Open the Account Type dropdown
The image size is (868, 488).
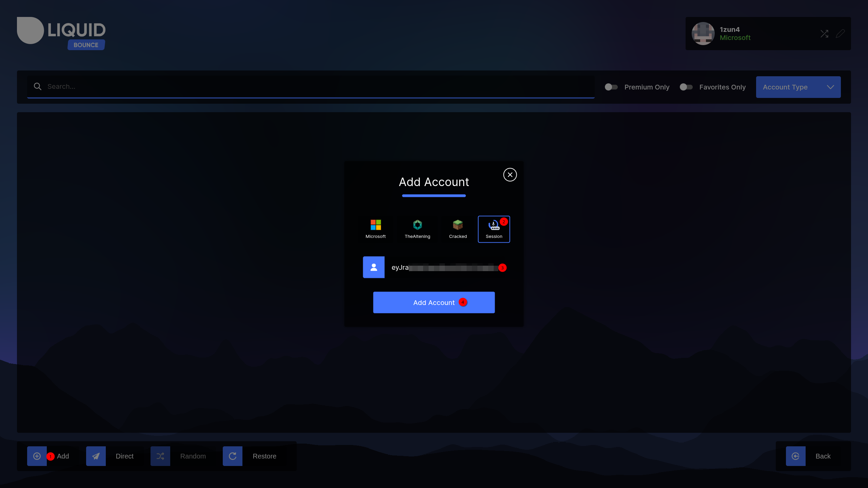pos(798,87)
